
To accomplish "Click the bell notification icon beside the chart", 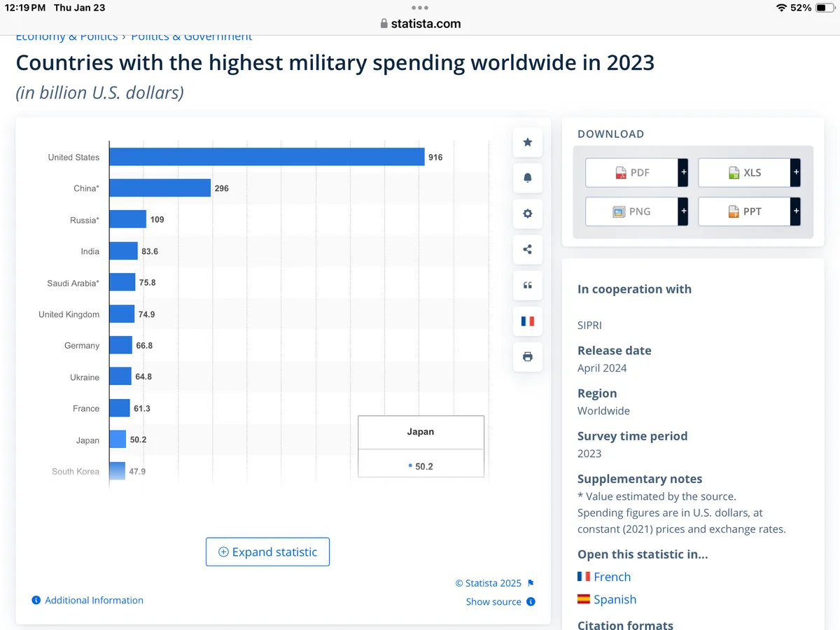I will click(528, 178).
